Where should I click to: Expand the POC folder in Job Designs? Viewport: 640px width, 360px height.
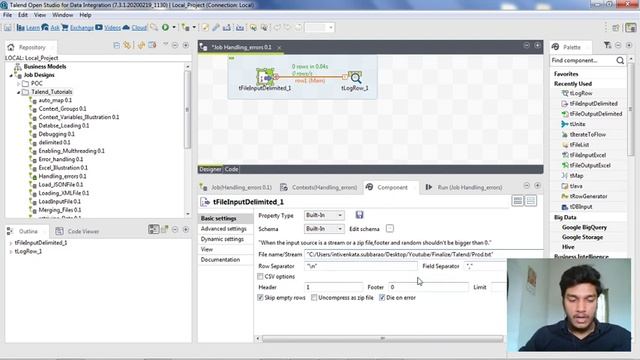[x=18, y=84]
